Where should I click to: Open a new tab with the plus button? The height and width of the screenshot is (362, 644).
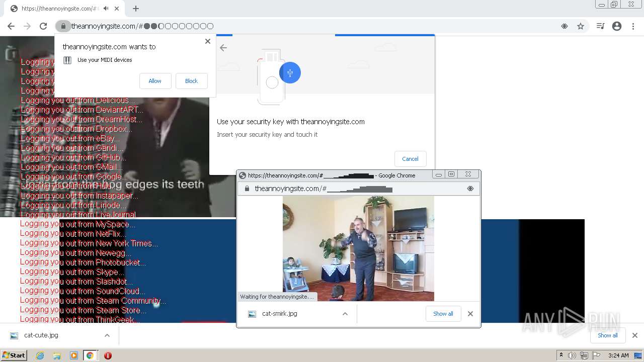(136, 9)
